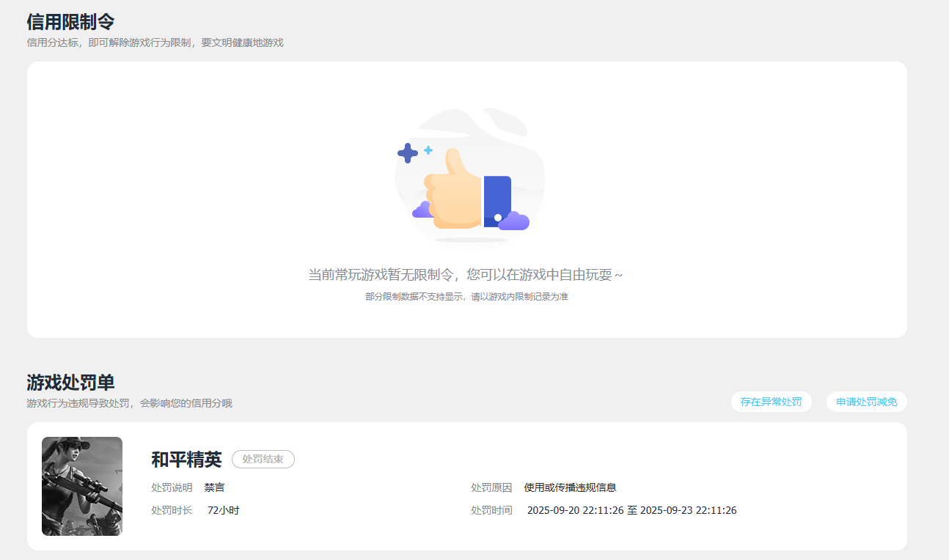The width and height of the screenshot is (949, 560).
Task: Click the 处罚时长 label
Action: pos(172,510)
